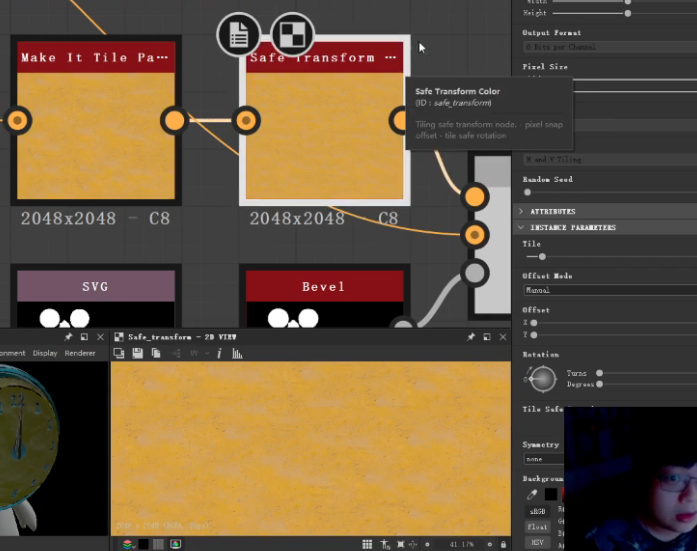The image size is (697, 551).
Task: Click output connector of Make It Tile node
Action: click(x=174, y=120)
